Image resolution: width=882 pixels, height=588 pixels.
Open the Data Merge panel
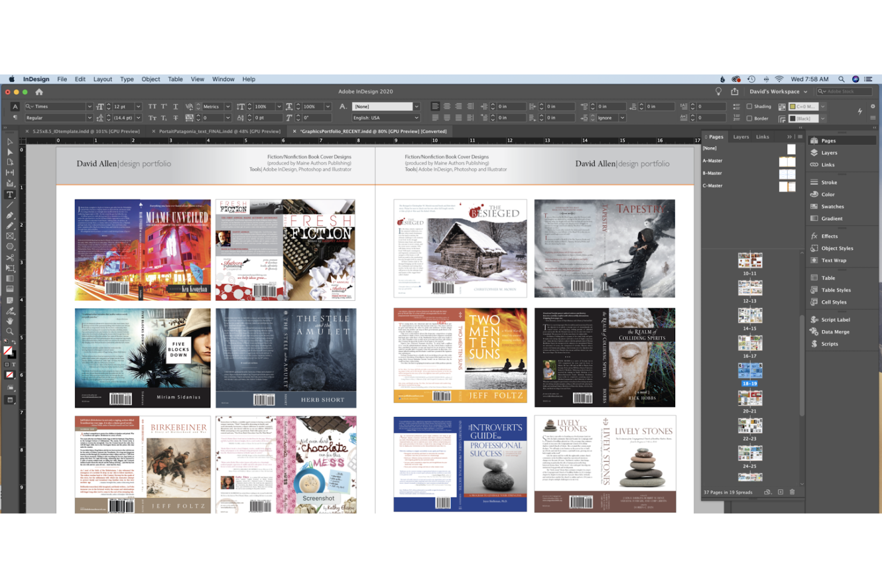click(x=835, y=332)
